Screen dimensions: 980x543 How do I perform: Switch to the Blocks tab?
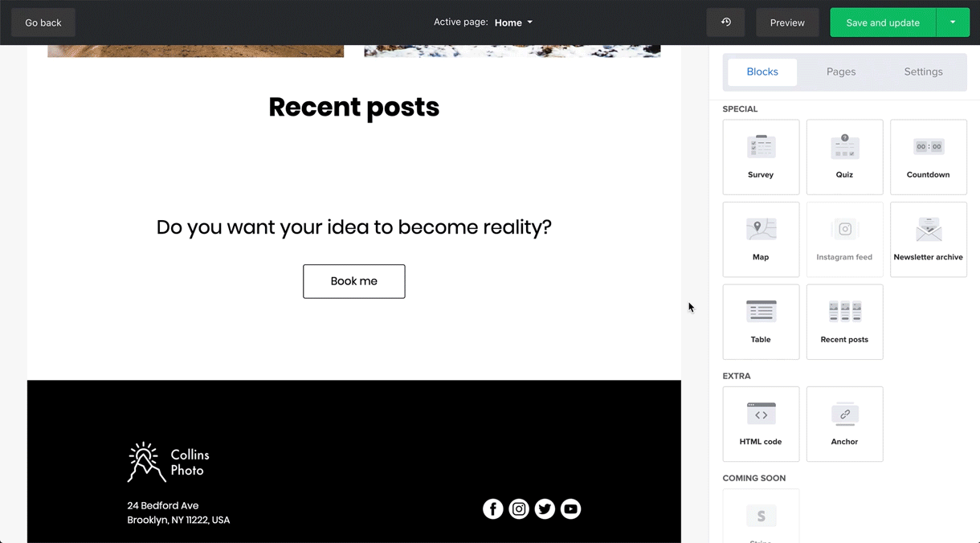click(x=762, y=71)
